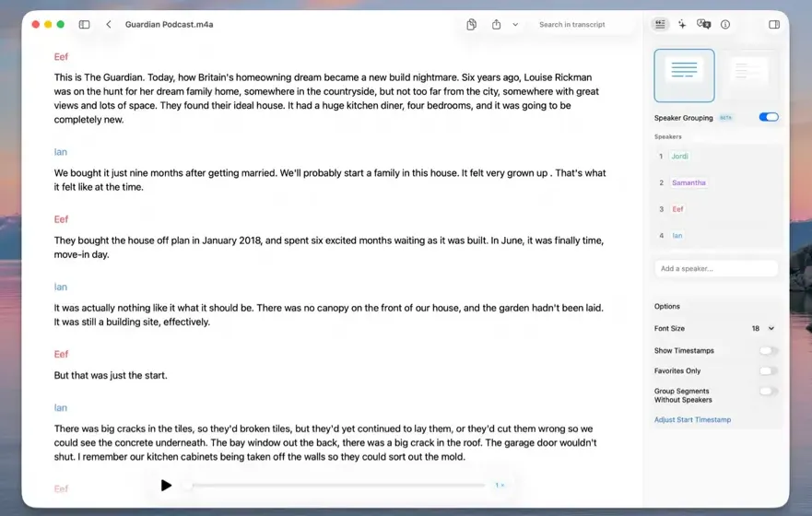The height and width of the screenshot is (516, 812).
Task: Toggle the left sidebar panel icon
Action: coord(85,24)
